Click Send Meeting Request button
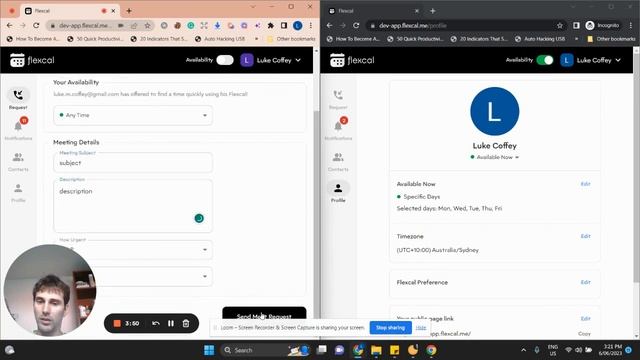 (x=264, y=313)
